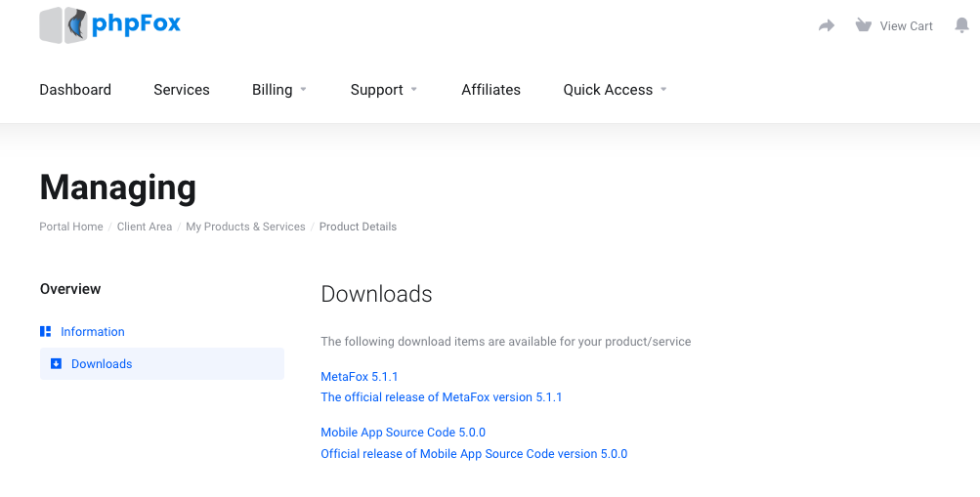The image size is (980, 497).
Task: Go to the Services menu item
Action: pyautogui.click(x=182, y=90)
